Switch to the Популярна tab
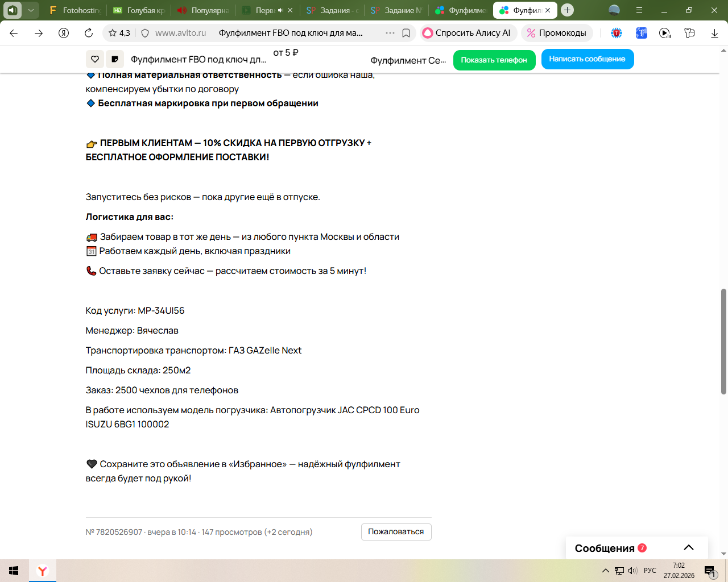Screen dimensions: 728x582 click(203, 10)
